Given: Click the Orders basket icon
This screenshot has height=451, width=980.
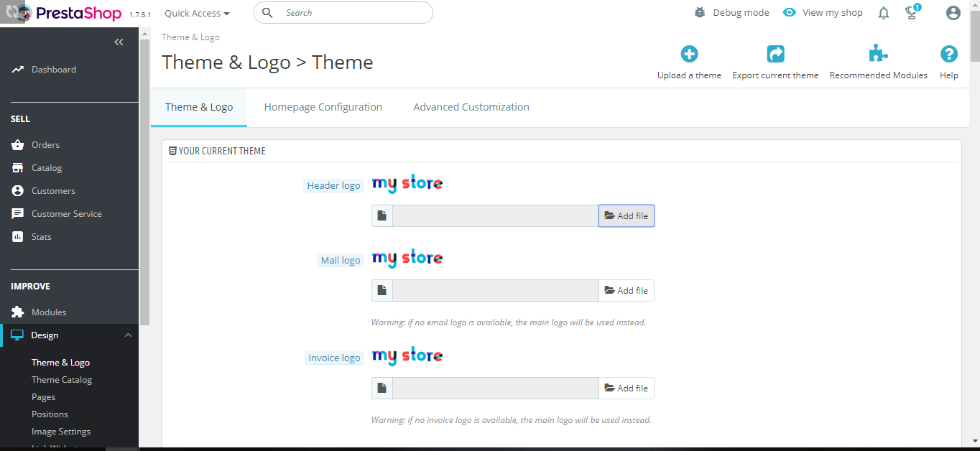Looking at the screenshot, I should (x=18, y=145).
